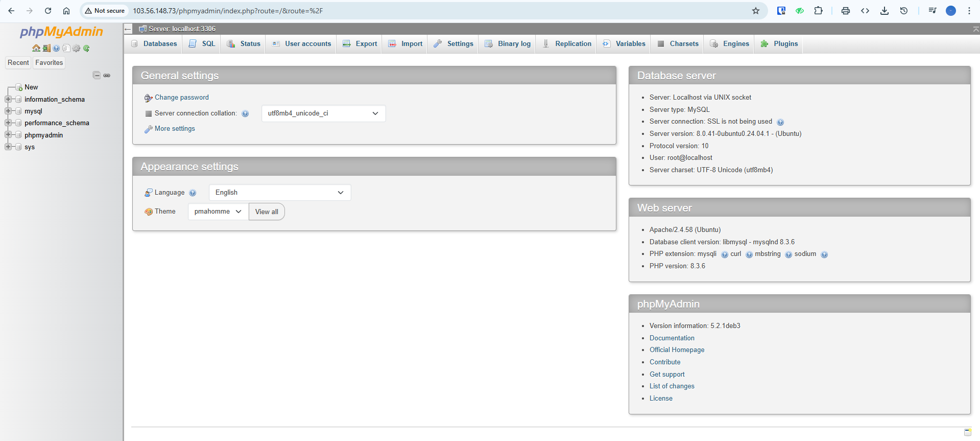
Task: Click the collapse top menu icon at right edge
Action: (975, 29)
